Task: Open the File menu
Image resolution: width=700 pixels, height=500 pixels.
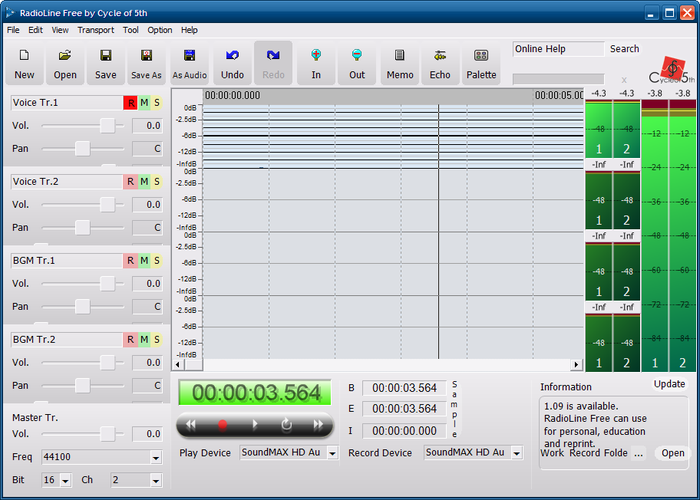Action: pyautogui.click(x=13, y=30)
